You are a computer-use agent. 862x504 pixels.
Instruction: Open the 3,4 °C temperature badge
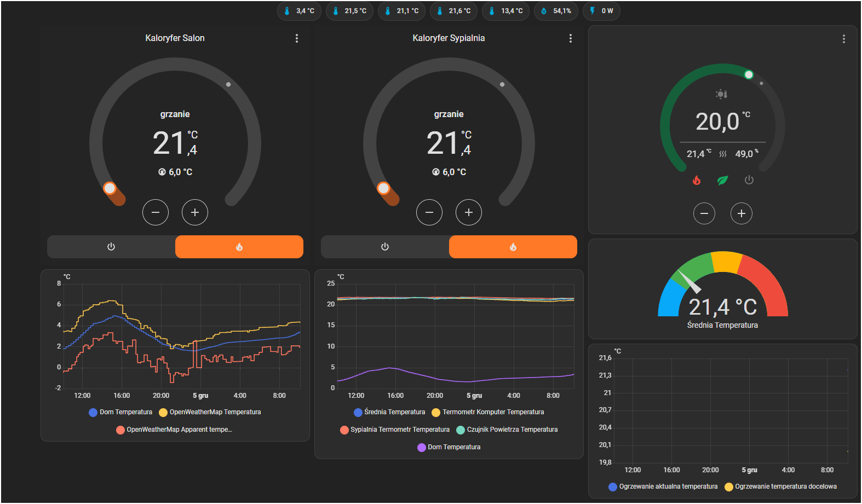click(x=298, y=11)
